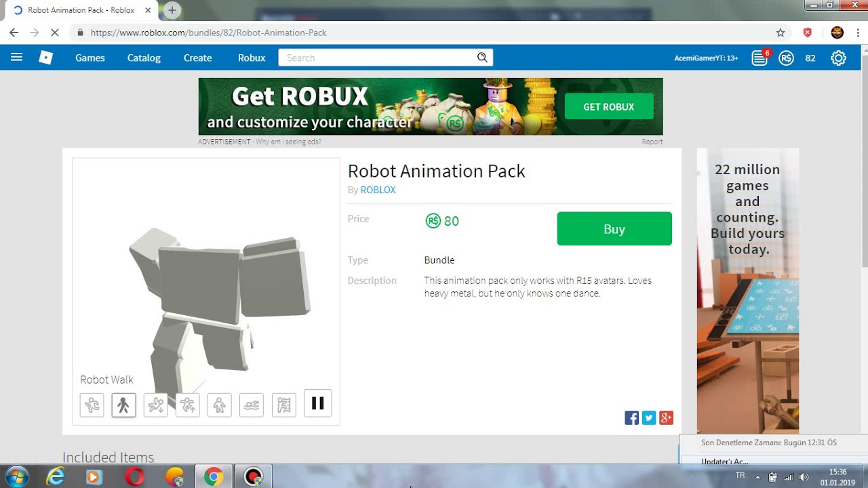This screenshot has height=488, width=868.
Task: Share on Facebook
Action: [x=631, y=418]
